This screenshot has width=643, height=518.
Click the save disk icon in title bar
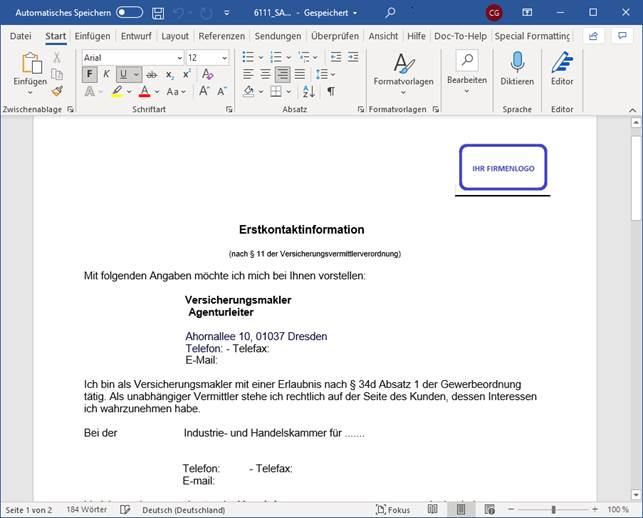coord(159,12)
